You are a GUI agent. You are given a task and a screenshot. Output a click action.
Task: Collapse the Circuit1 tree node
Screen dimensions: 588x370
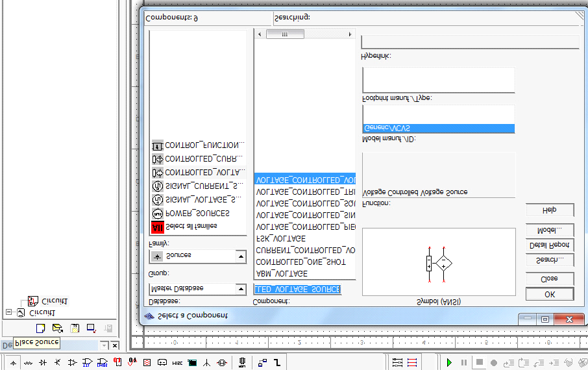click(8, 312)
